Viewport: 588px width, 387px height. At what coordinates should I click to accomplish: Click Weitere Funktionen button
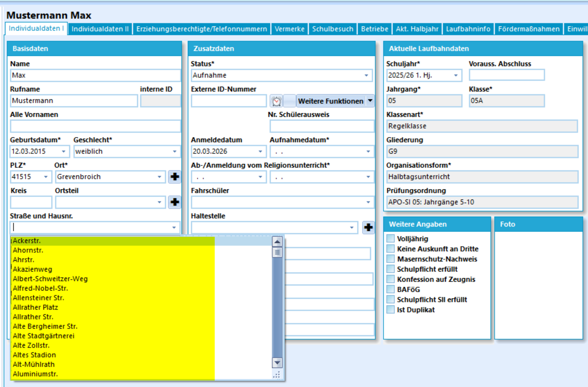(x=331, y=101)
